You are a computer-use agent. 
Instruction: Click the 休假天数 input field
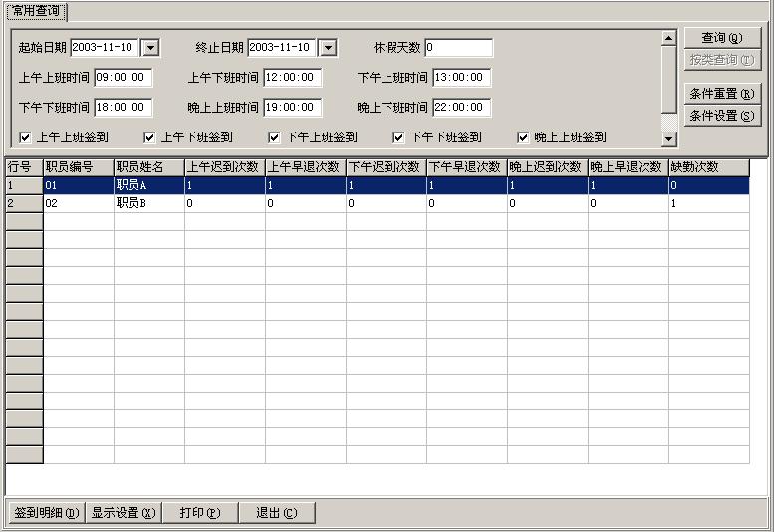(458, 48)
